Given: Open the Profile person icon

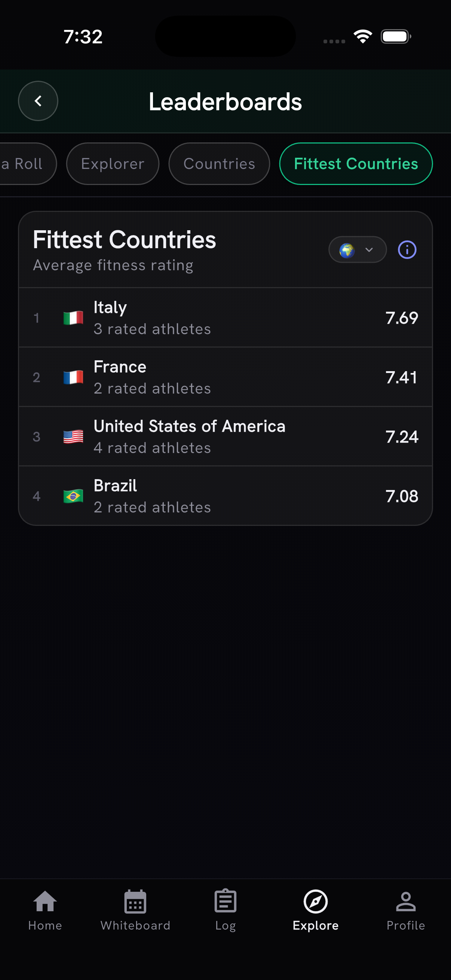Looking at the screenshot, I should tap(406, 901).
